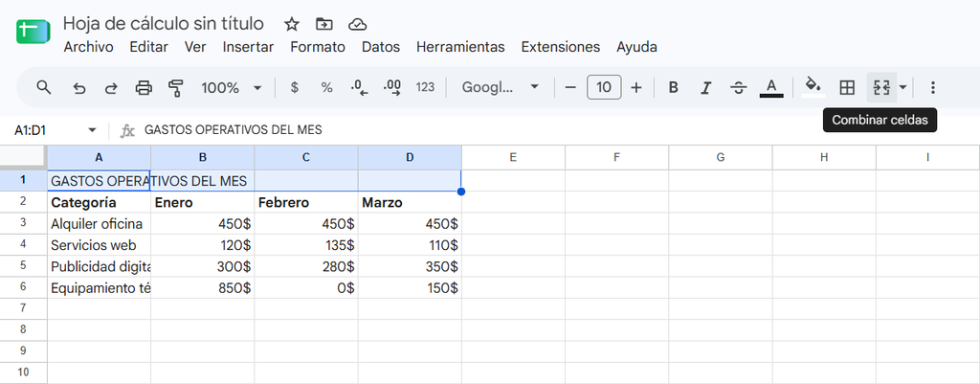Increase font size with plus button
The height and width of the screenshot is (384, 980).
tap(636, 87)
